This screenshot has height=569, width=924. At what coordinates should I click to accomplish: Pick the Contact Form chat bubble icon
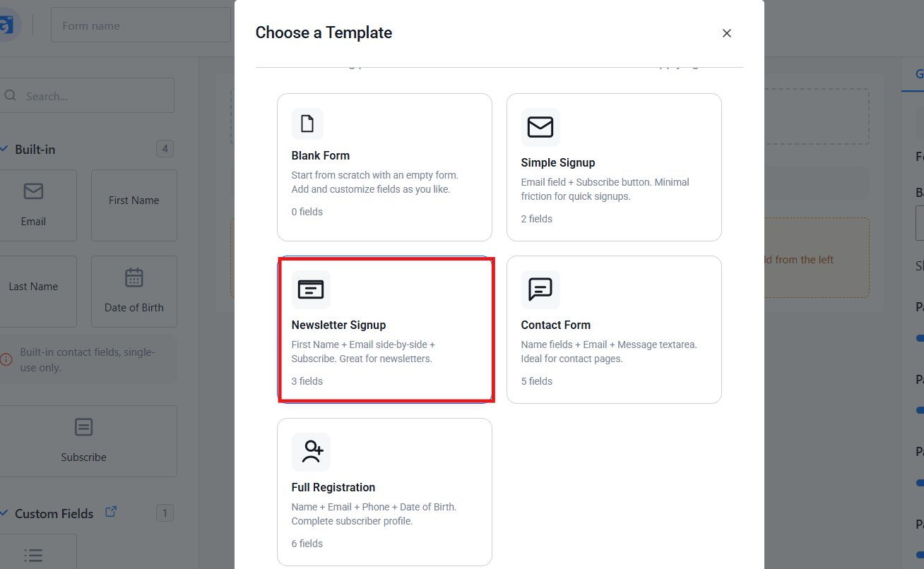click(x=540, y=289)
